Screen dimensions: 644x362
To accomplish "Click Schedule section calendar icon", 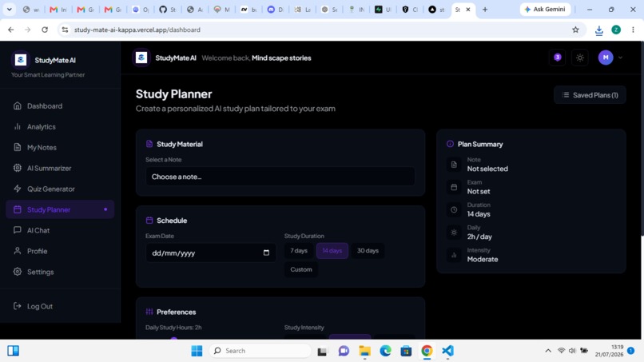I will point(149,221).
